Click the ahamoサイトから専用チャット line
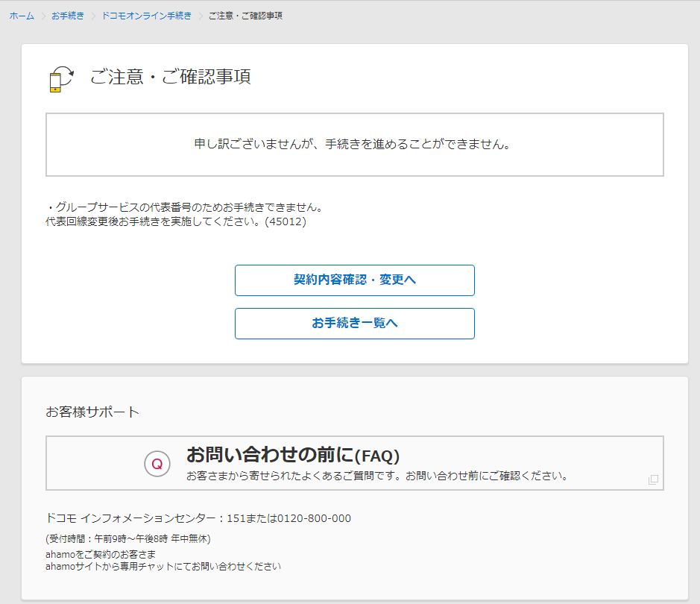This screenshot has height=604, width=700. tap(163, 567)
